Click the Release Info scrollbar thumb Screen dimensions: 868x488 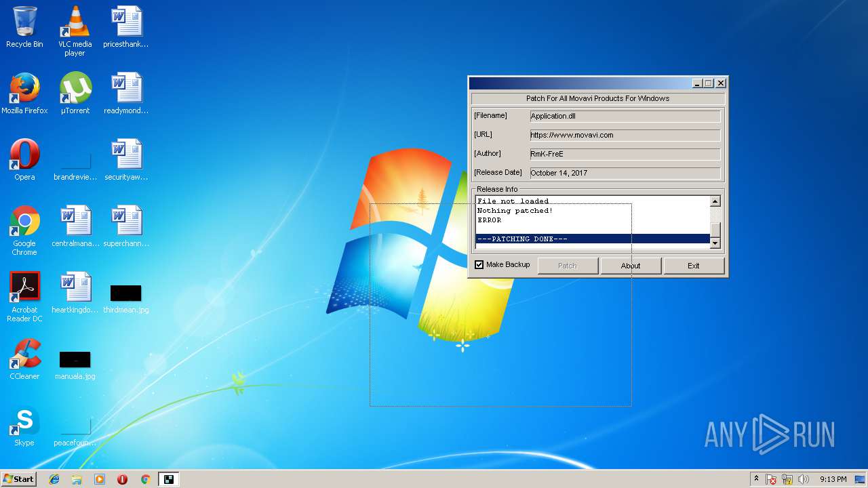pos(715,230)
